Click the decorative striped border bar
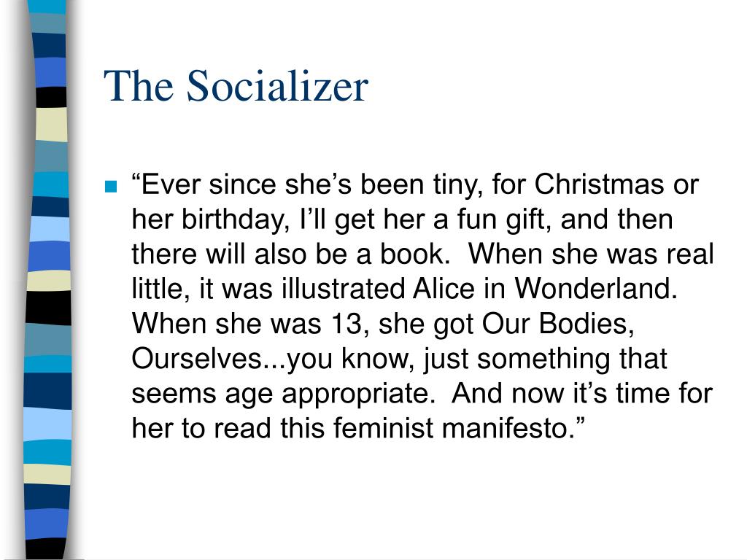The height and width of the screenshot is (560, 747). click(47, 280)
